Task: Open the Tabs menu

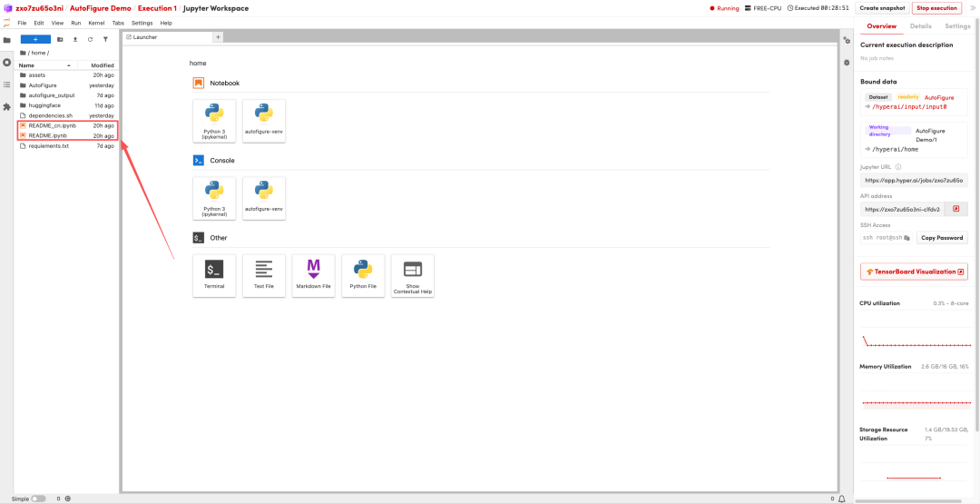Action: (x=118, y=23)
